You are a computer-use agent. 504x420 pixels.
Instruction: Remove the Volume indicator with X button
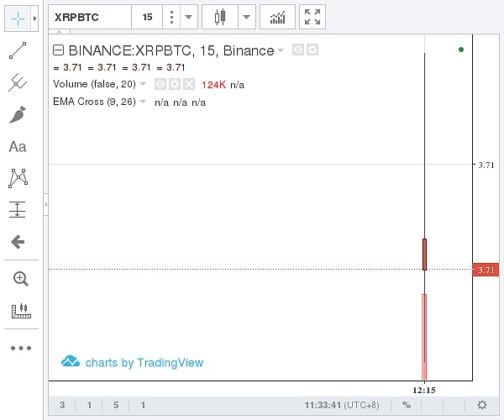[188, 84]
